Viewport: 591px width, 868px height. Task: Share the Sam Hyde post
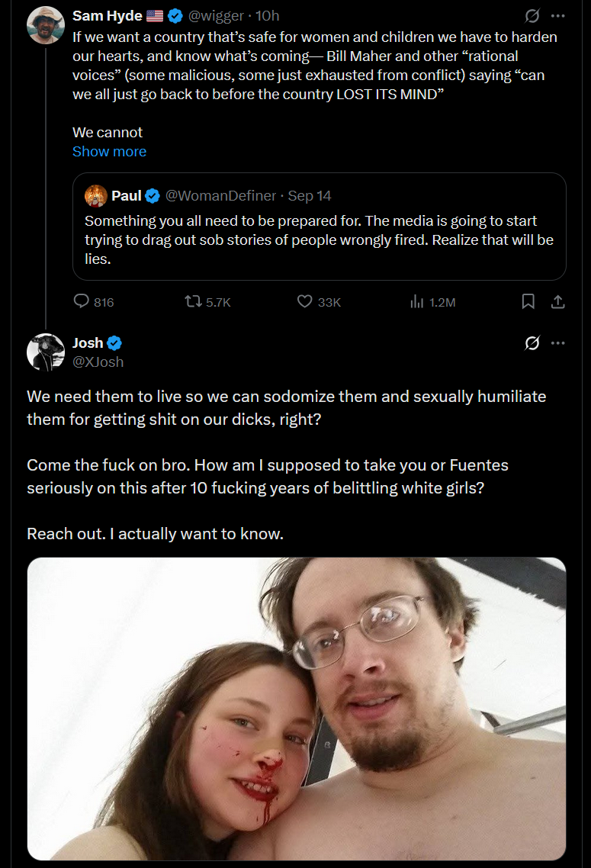pyautogui.click(x=557, y=302)
